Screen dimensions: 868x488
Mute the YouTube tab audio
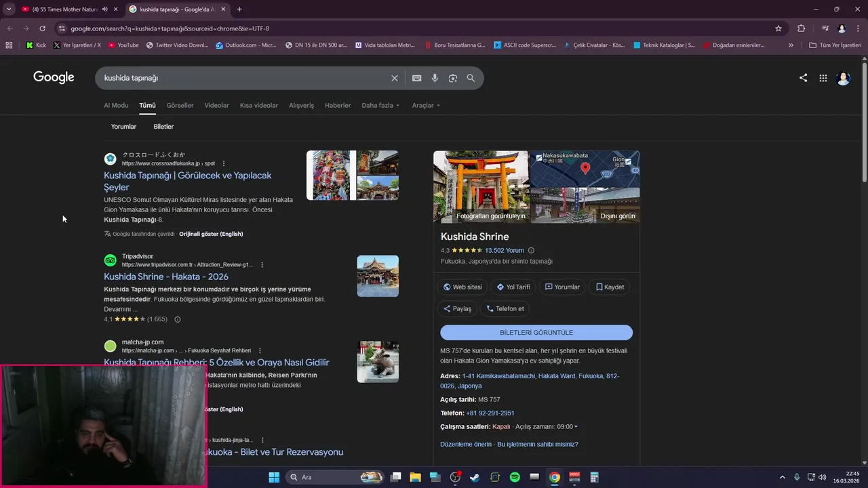[105, 9]
